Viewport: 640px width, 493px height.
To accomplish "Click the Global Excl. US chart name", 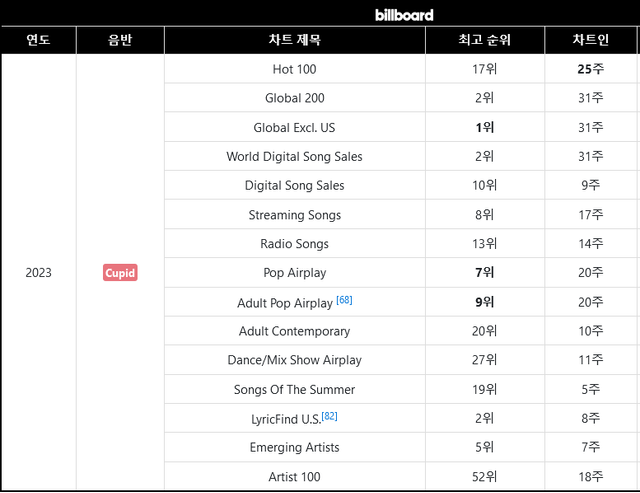I will [x=294, y=127].
